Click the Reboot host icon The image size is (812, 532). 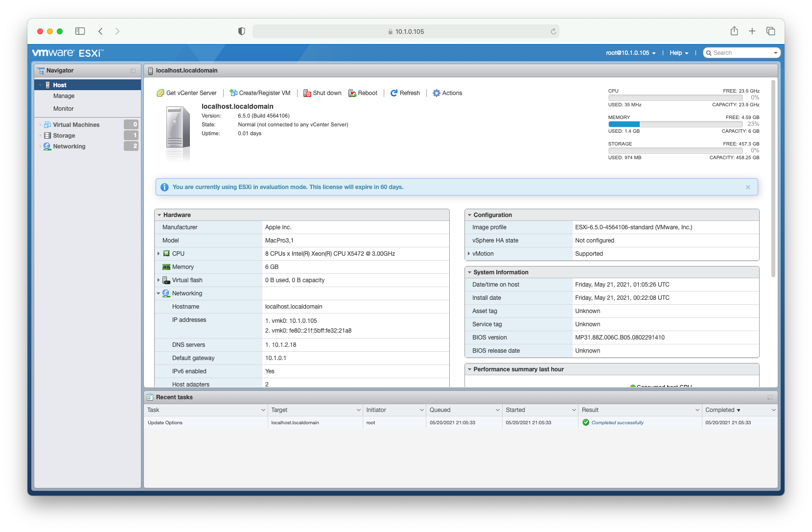[352, 93]
